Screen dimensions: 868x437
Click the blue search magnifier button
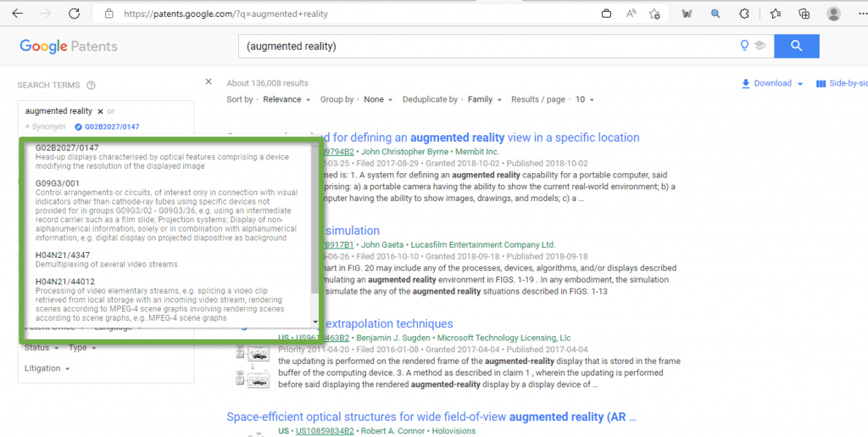click(795, 46)
